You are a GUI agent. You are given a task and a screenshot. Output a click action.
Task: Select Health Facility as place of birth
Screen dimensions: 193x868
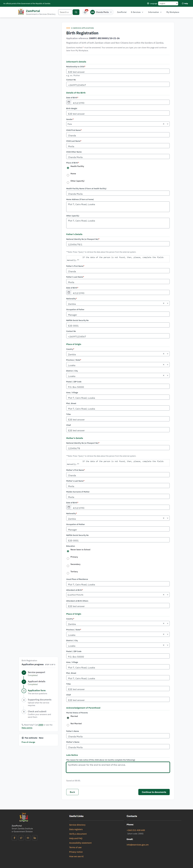pos(68,168)
